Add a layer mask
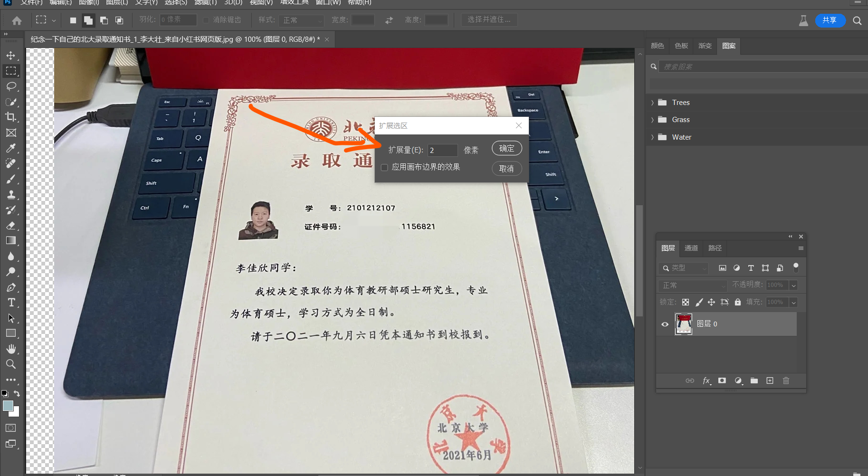Screen dimensions: 868x476 [x=722, y=381]
